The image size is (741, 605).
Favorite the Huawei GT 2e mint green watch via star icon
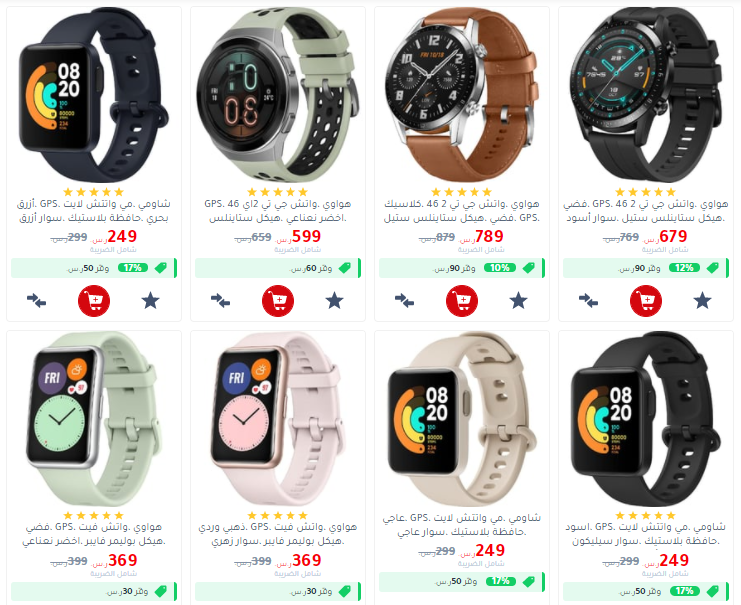pyautogui.click(x=335, y=301)
